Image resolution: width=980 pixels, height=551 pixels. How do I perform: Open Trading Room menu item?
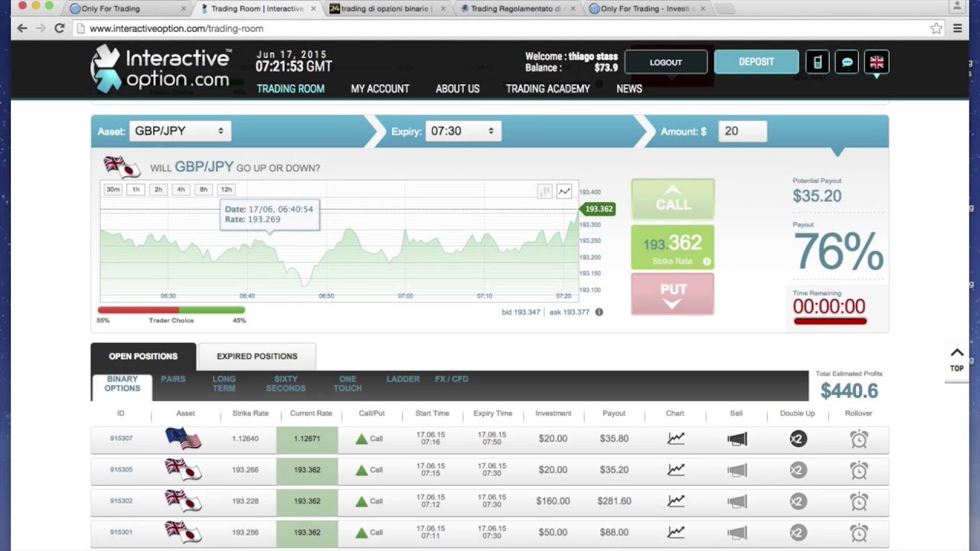tap(291, 89)
